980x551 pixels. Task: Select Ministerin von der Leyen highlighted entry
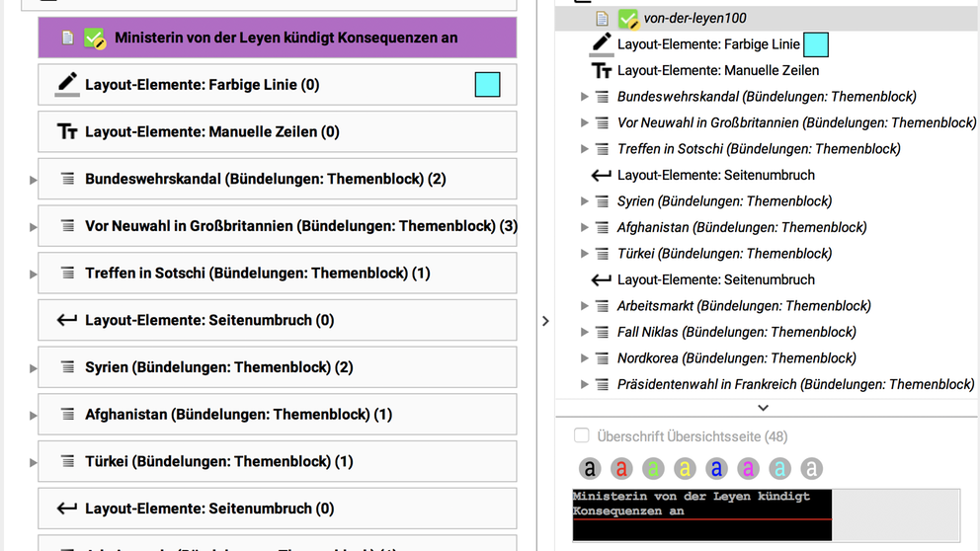[x=286, y=39]
